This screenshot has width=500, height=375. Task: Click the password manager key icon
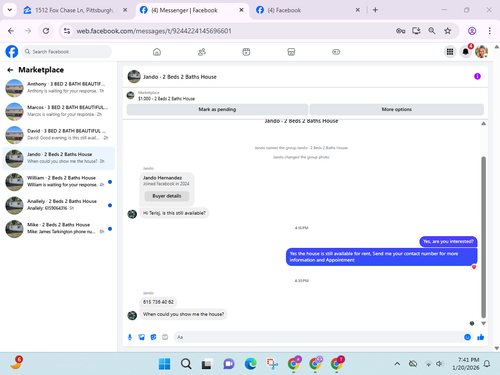point(400,31)
